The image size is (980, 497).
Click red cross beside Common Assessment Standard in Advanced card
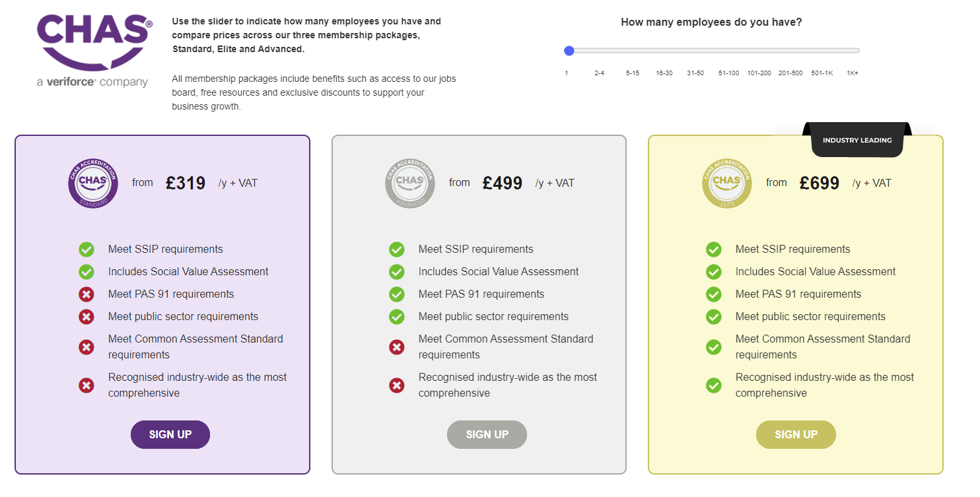click(397, 347)
